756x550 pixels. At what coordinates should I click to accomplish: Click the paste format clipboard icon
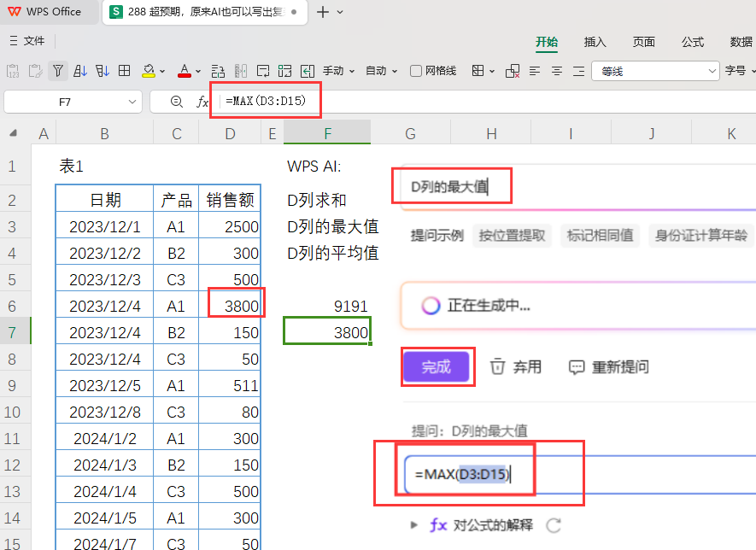35,72
